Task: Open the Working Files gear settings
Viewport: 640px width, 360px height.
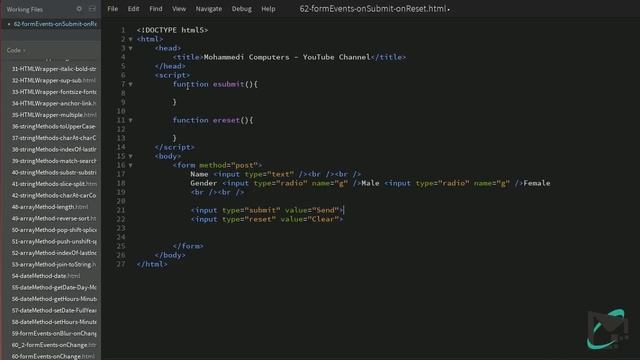Action: pyautogui.click(x=79, y=9)
